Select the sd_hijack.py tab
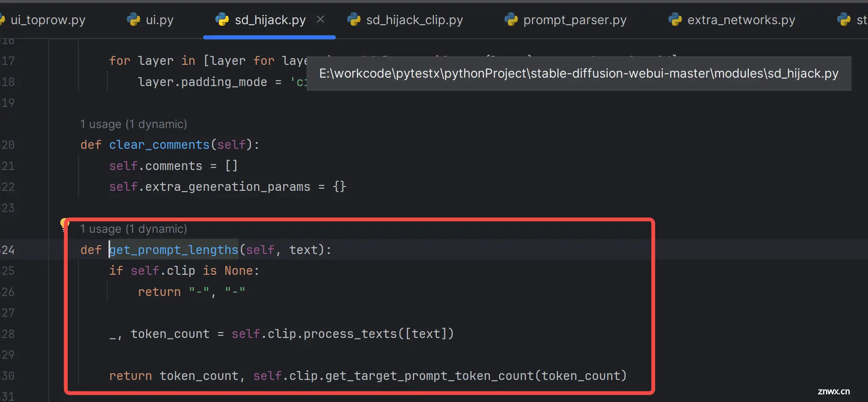This screenshot has height=402, width=868. (x=270, y=20)
